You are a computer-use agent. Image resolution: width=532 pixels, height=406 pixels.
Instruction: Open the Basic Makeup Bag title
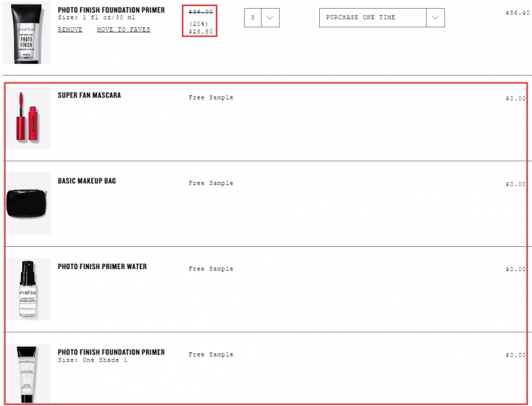87,181
